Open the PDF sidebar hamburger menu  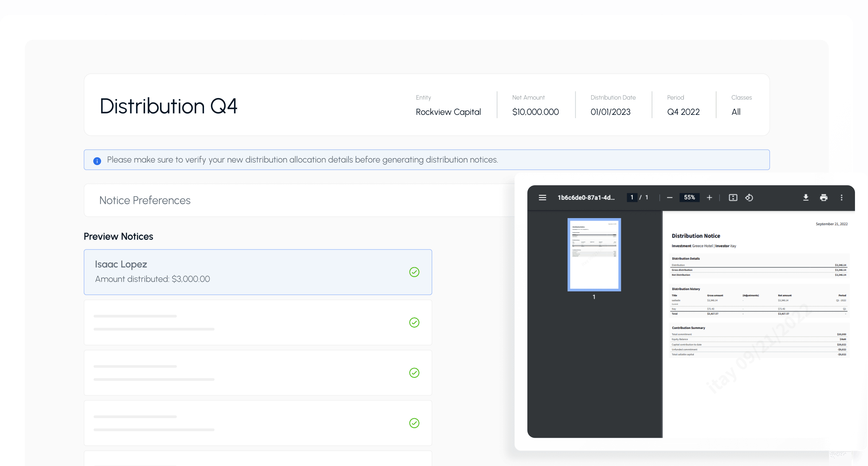tap(542, 198)
